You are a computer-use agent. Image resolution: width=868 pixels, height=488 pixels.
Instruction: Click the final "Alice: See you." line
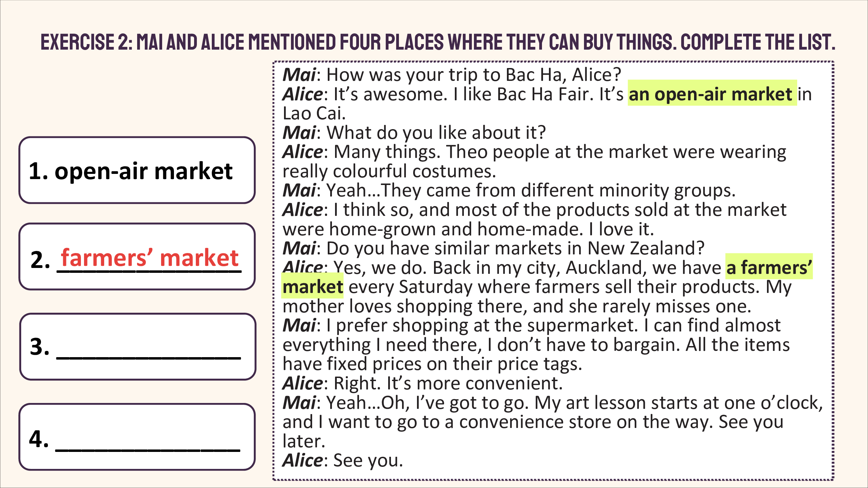point(343,460)
